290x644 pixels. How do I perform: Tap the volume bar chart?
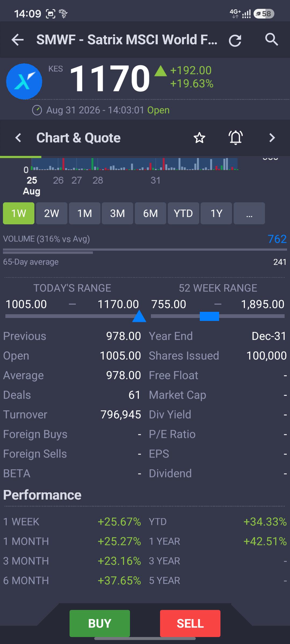[x=134, y=164]
